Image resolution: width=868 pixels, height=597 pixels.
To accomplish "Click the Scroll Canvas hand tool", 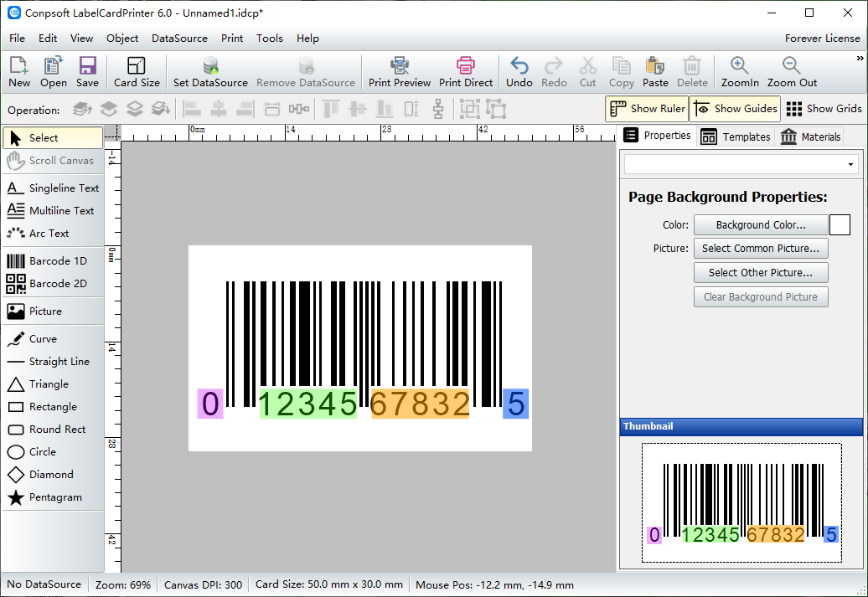I will (x=53, y=161).
